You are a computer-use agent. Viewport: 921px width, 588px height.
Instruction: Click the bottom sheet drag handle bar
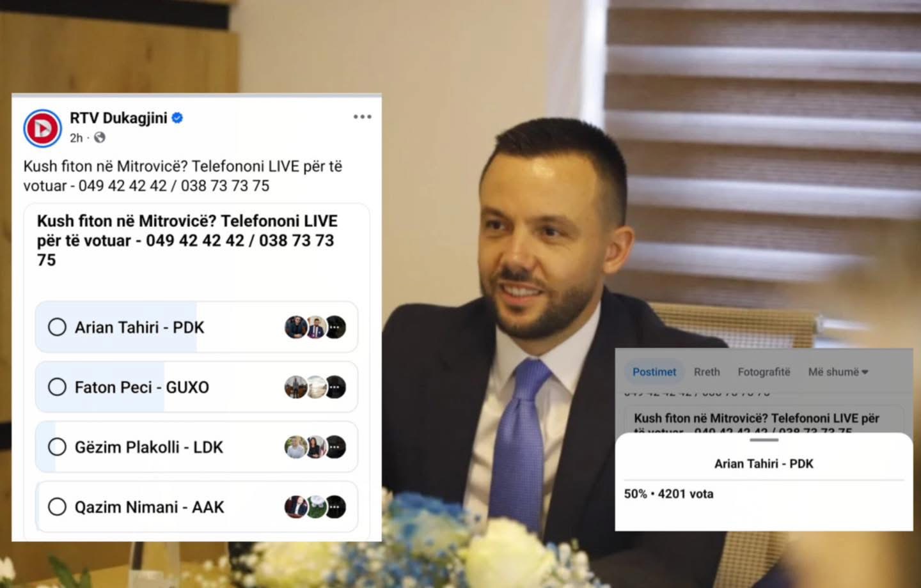point(764,440)
